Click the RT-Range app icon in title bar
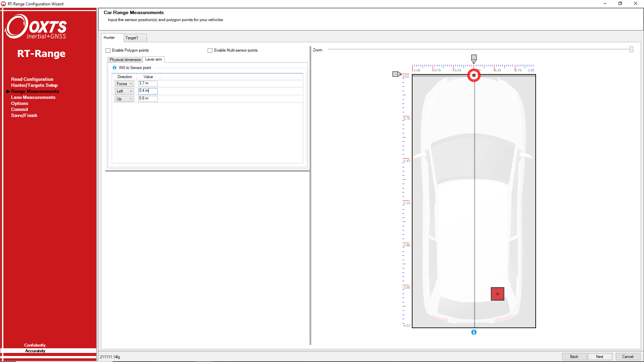This screenshot has width=644, height=362. 3,4
